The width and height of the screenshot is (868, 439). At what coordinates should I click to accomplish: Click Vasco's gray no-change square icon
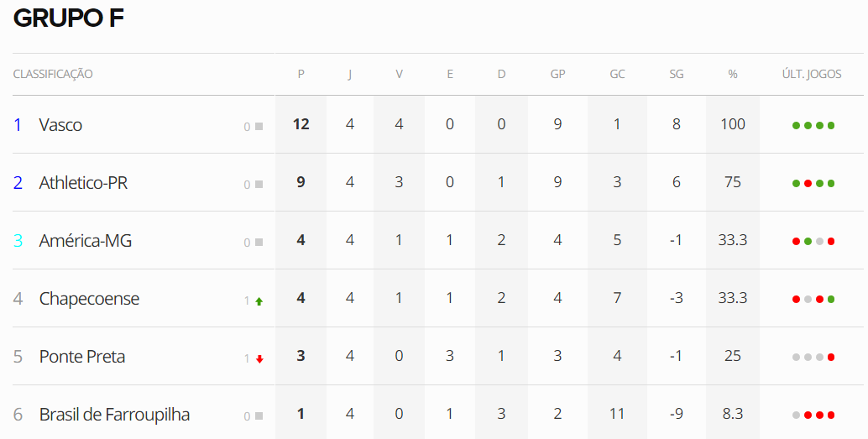pos(259,127)
